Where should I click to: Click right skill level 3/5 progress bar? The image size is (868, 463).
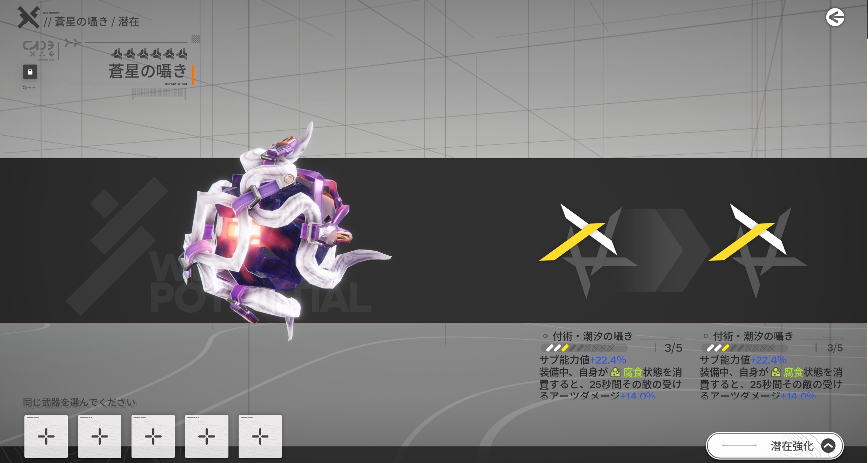[744, 348]
